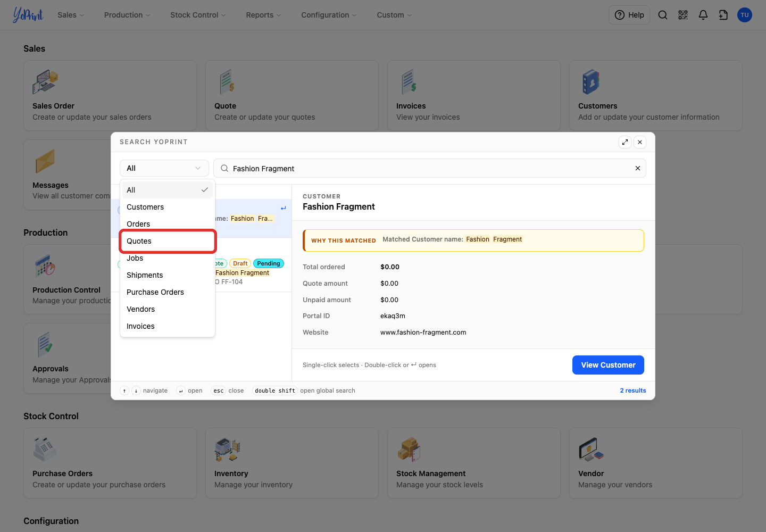This screenshot has width=766, height=532.
Task: Open the TU user avatar menu
Action: pyautogui.click(x=745, y=15)
